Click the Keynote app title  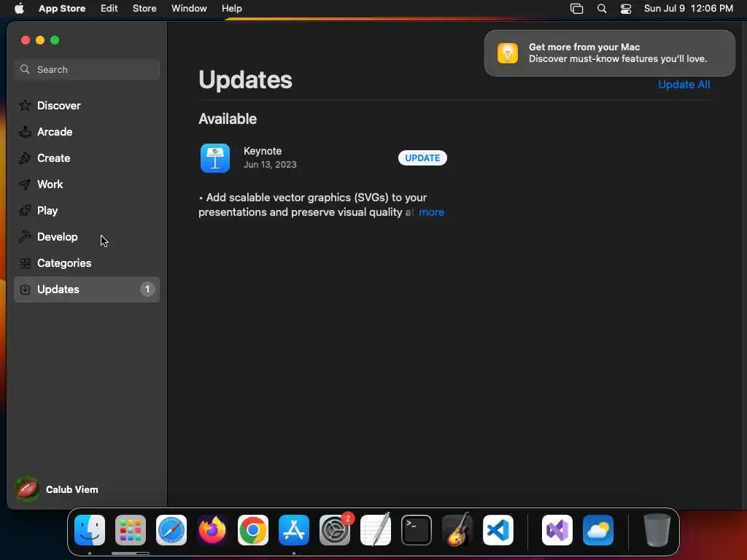click(x=263, y=151)
